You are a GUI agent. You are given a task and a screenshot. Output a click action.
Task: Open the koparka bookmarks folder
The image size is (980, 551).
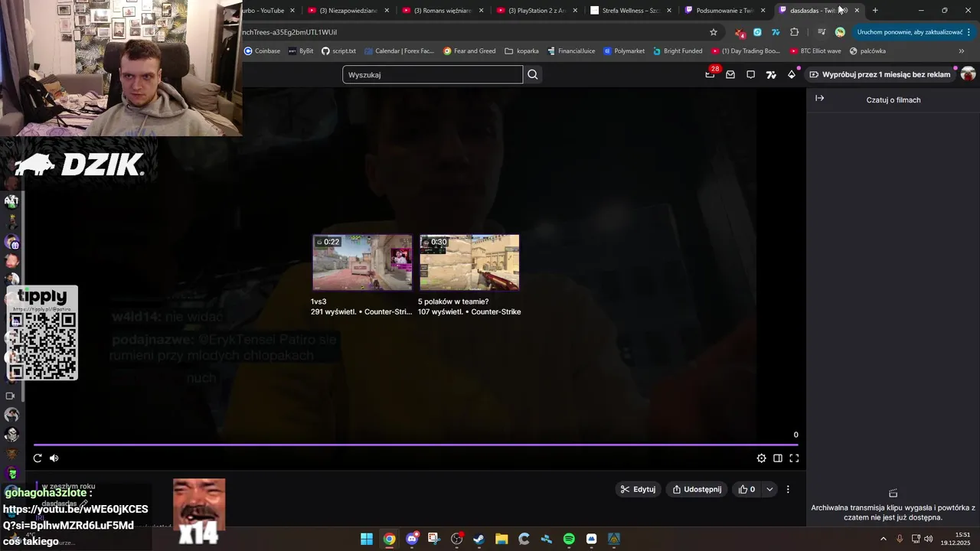[x=522, y=51]
